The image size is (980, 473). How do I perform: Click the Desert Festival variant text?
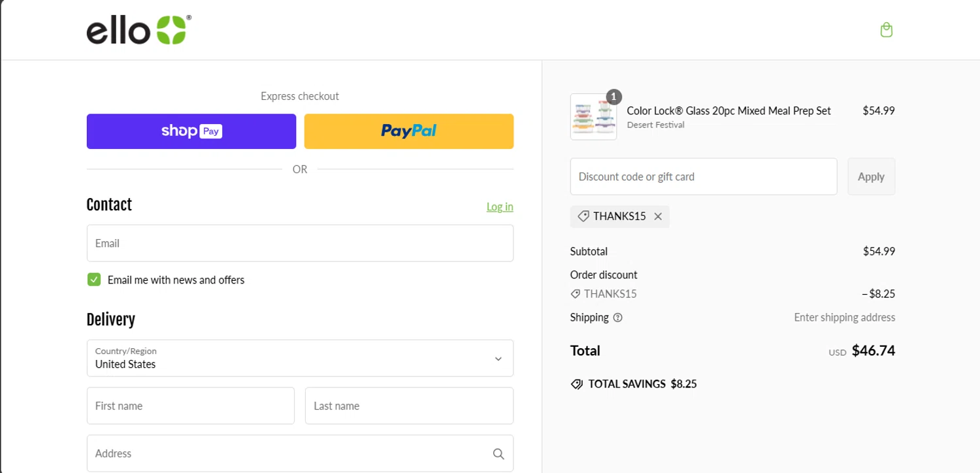pyautogui.click(x=656, y=125)
